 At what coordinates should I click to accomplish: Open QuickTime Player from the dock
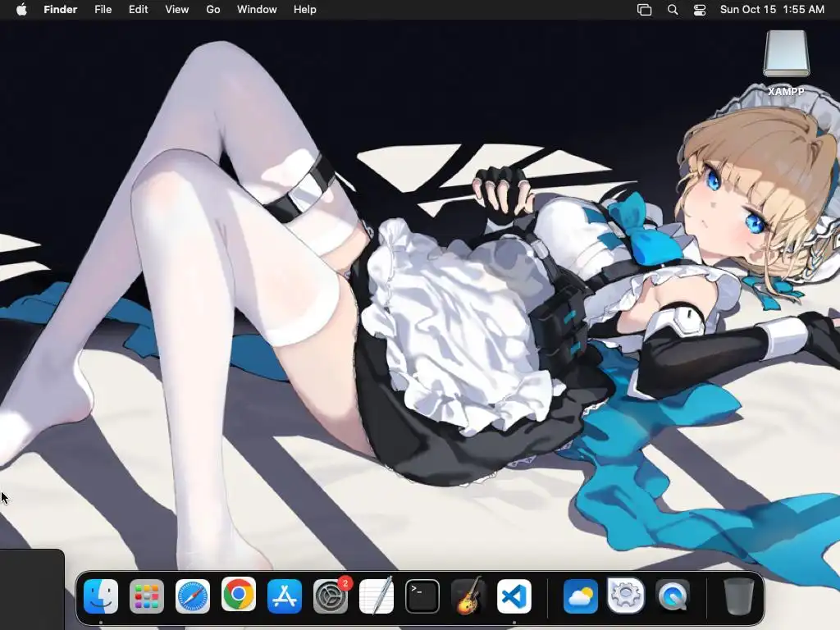point(673,596)
